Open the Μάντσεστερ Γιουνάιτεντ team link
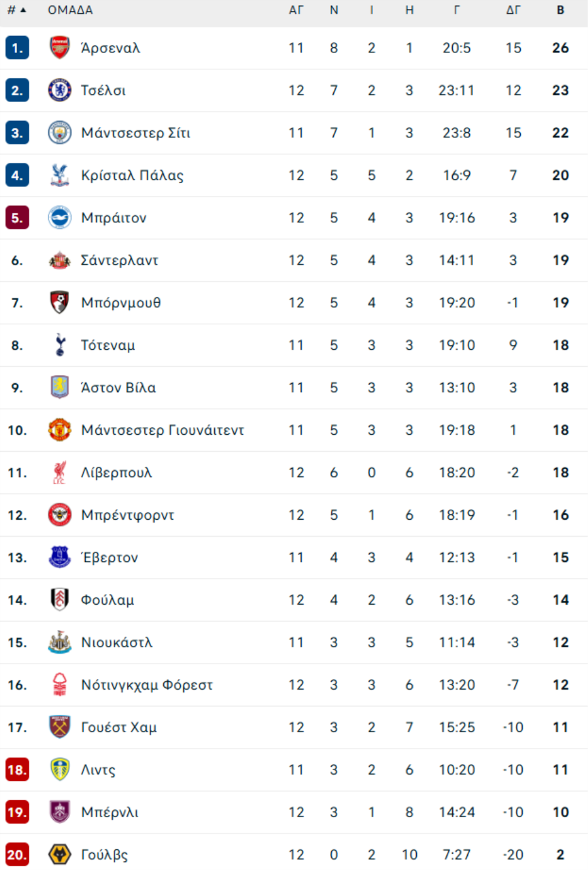 [162, 430]
